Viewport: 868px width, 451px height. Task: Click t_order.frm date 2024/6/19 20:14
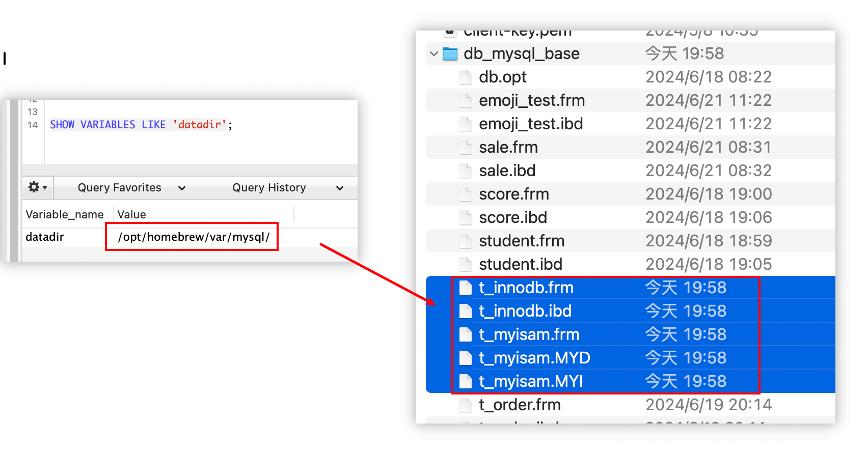(709, 405)
